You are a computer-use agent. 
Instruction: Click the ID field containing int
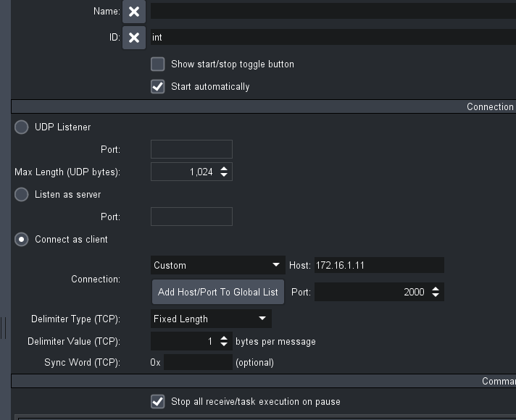(x=333, y=37)
